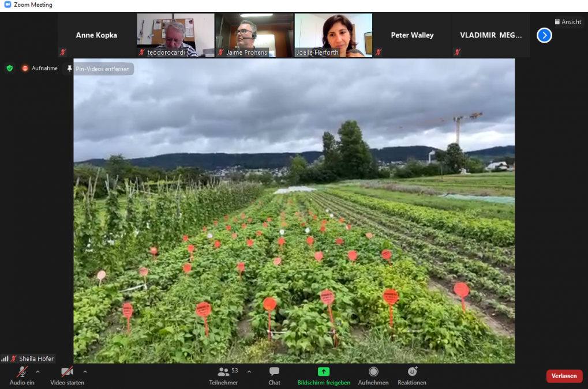Image resolution: width=588 pixels, height=389 pixels.
Task: Click green Bildschirm freigeben share icon
Action: (324, 372)
